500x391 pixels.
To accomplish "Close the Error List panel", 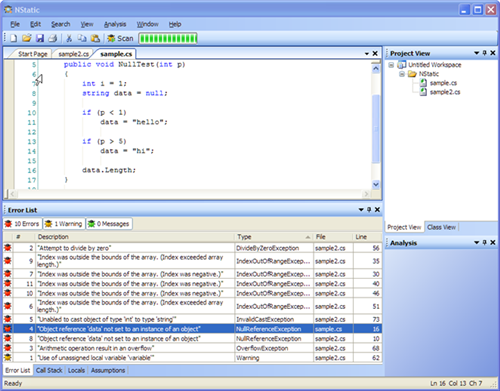I will pos(377,210).
